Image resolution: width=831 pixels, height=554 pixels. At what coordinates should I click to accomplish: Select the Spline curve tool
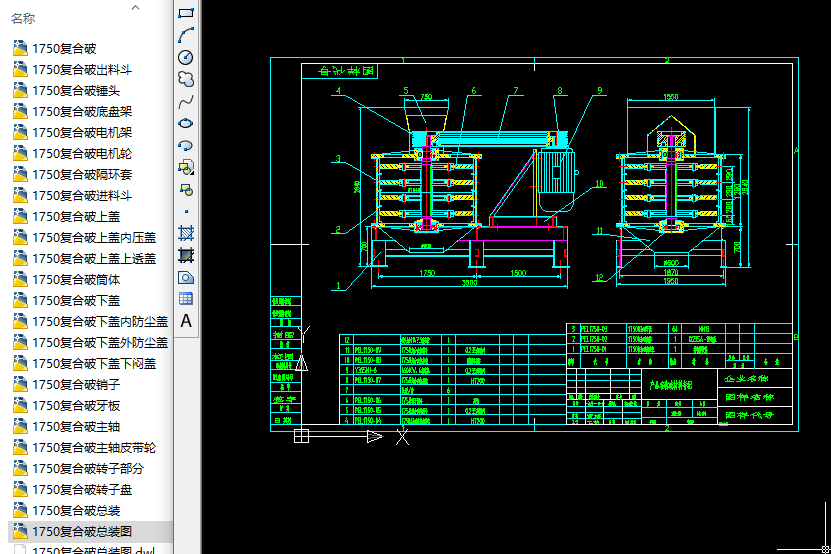(186, 101)
